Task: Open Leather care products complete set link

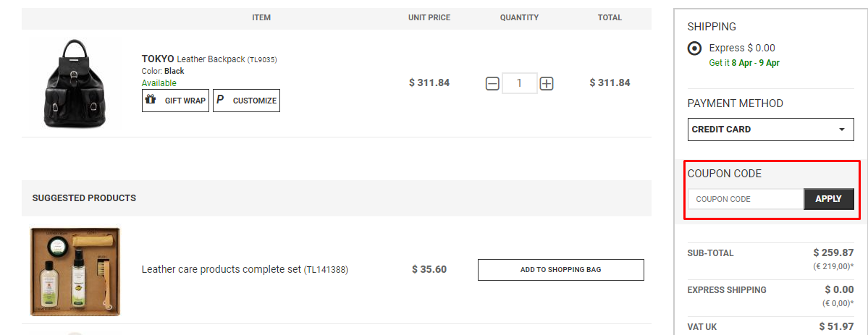Action: (x=245, y=270)
